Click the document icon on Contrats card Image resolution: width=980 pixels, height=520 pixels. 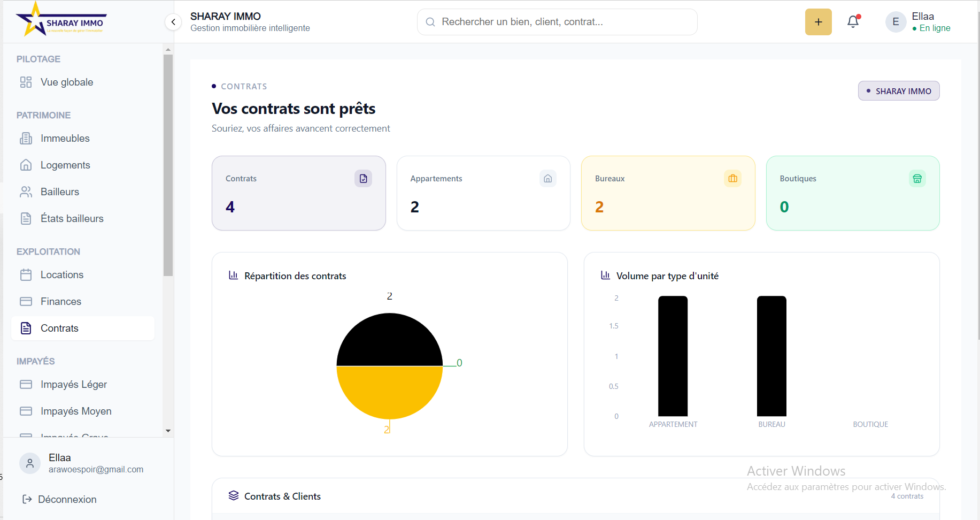coord(363,179)
